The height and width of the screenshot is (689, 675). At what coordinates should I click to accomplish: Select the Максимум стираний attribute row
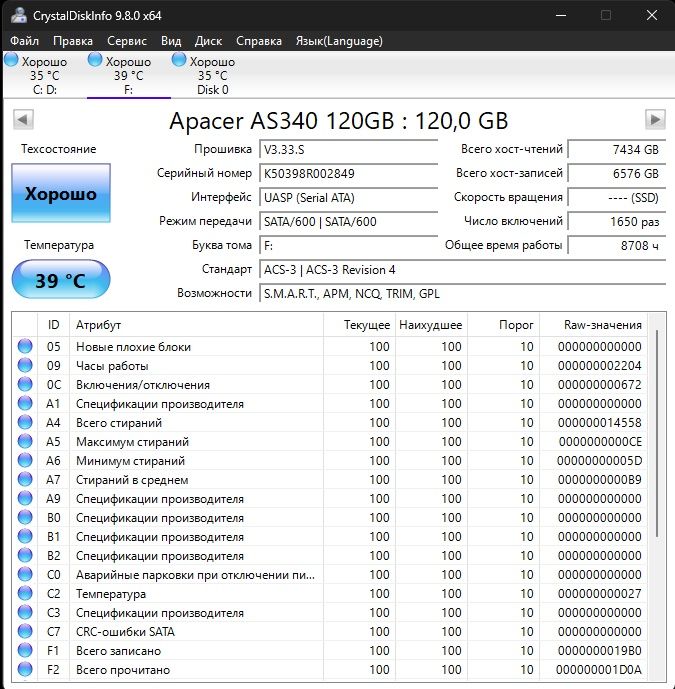coord(330,441)
